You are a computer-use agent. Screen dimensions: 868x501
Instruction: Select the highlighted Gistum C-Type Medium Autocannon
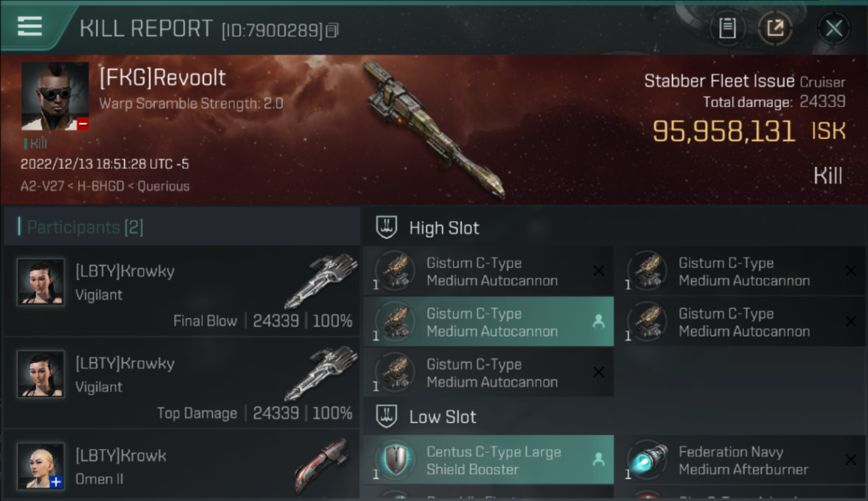488,322
